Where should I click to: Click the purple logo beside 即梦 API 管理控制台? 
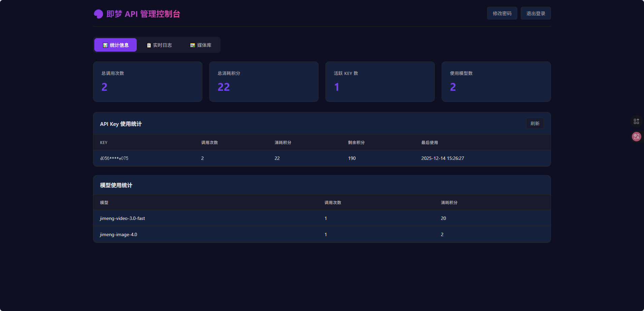coord(98,14)
